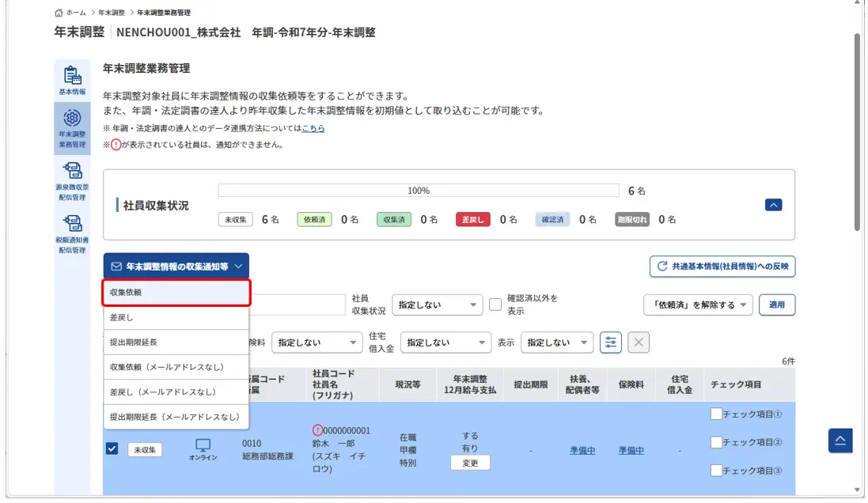This screenshot has width=868, height=503.
Task: Click the 変更 button in 年末調整 column
Action: [x=470, y=463]
